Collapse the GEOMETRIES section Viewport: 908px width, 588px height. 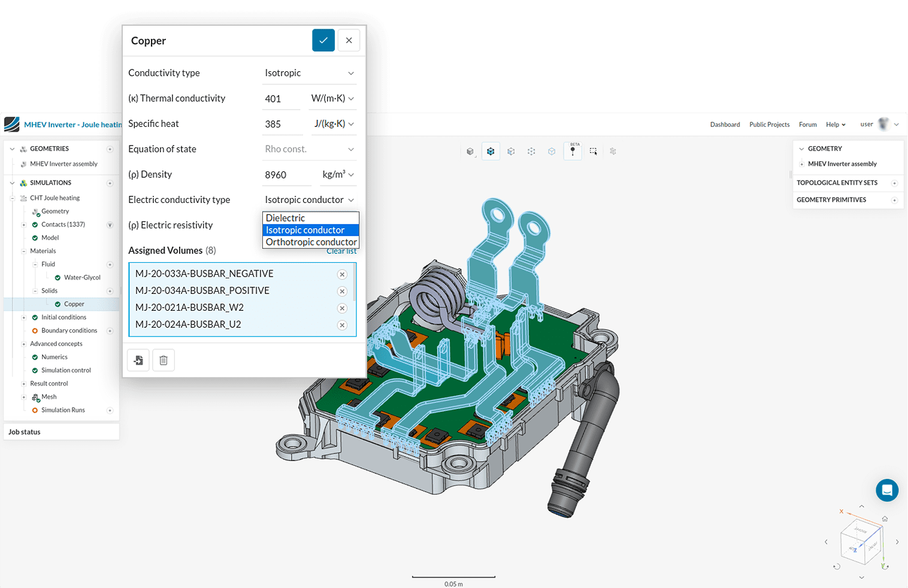(x=12, y=149)
